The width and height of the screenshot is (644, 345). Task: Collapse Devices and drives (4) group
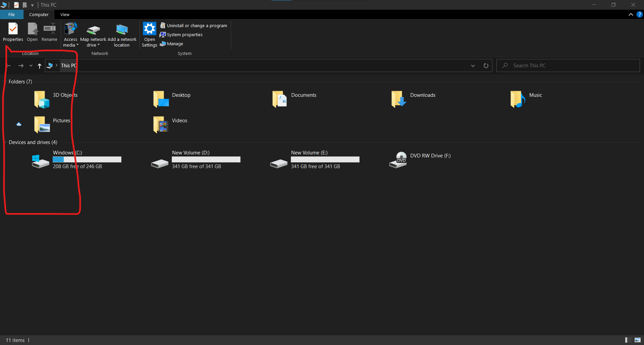click(5, 142)
